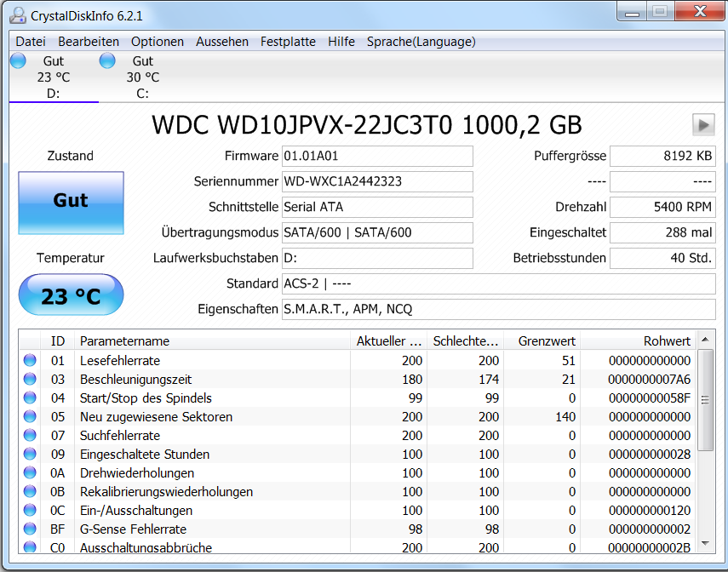
Task: Click the Puffergrösse field 8192 KB
Action: point(662,156)
